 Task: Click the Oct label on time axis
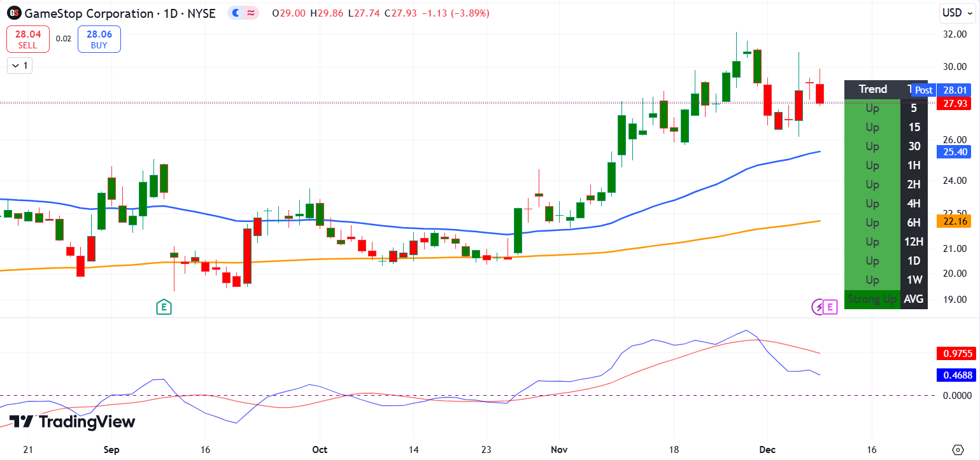[320, 449]
